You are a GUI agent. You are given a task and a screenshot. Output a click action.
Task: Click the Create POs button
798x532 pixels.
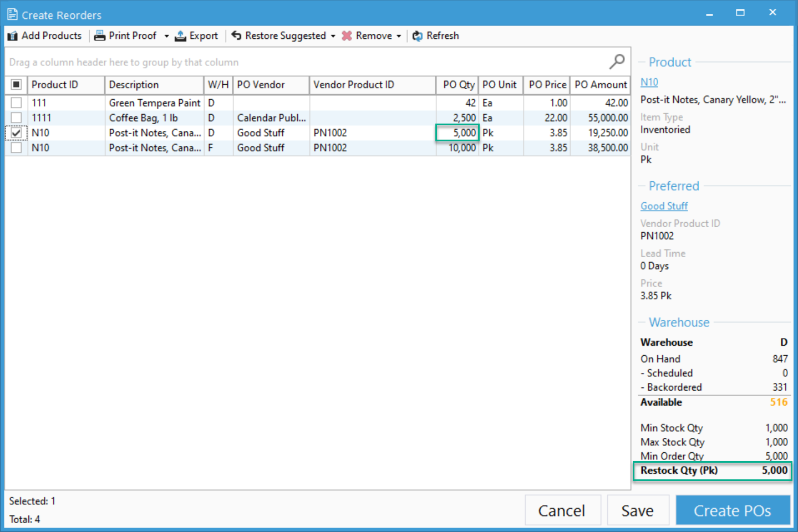tap(732, 510)
